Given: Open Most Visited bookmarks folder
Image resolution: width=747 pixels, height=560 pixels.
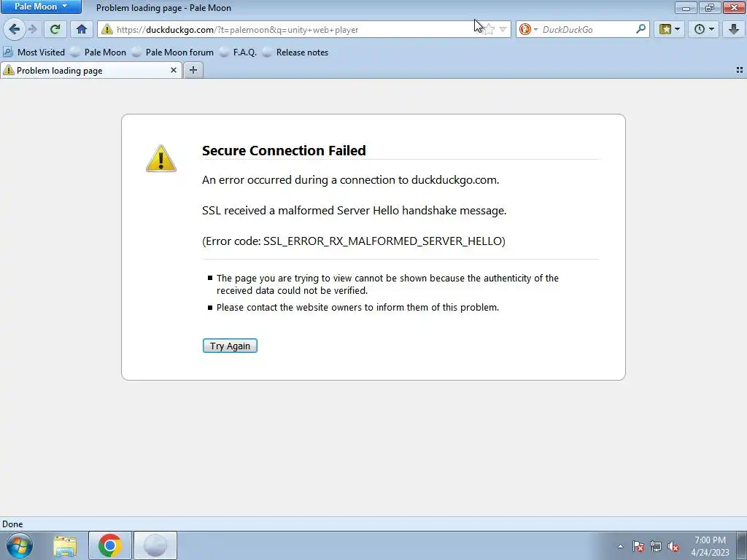Looking at the screenshot, I should (x=34, y=52).
